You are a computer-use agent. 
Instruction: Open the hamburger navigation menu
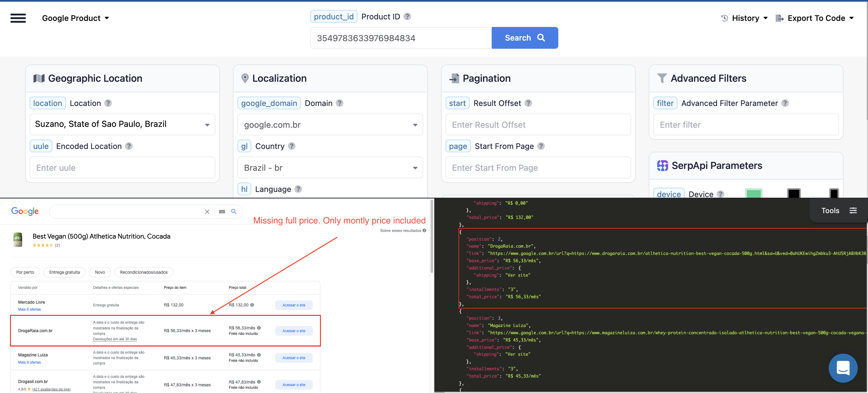click(x=18, y=18)
